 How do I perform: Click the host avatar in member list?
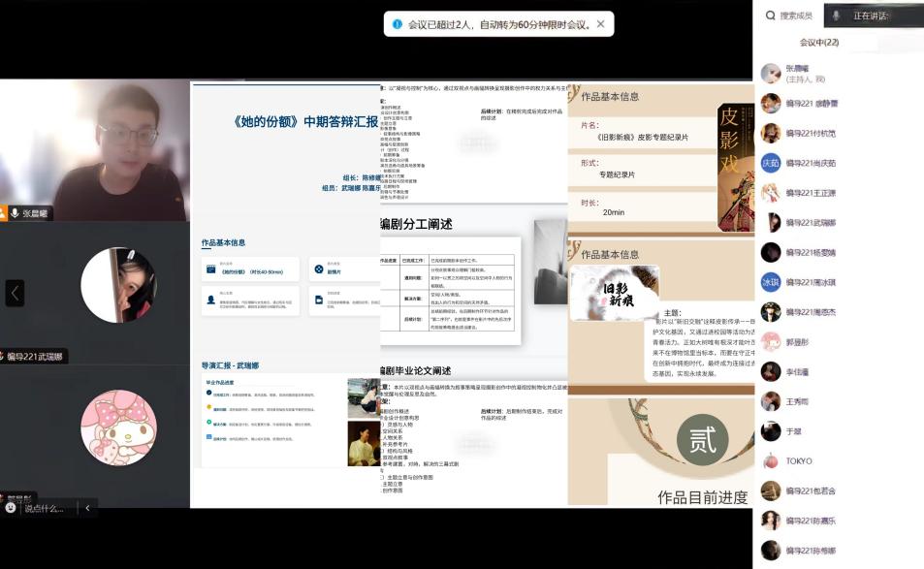point(771,74)
